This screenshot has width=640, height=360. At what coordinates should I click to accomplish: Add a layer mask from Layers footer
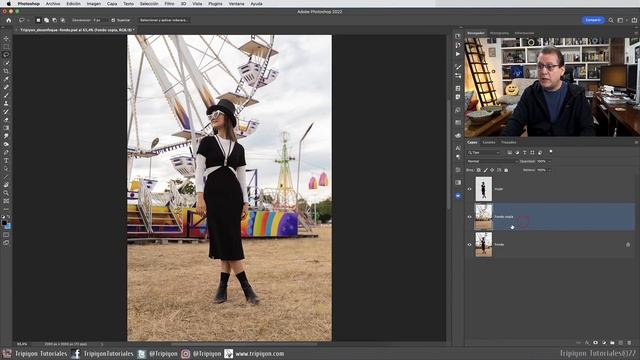596,343
